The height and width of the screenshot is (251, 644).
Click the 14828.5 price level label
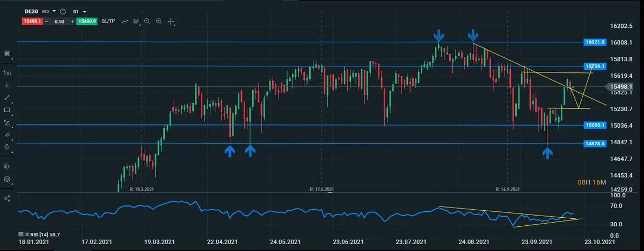[x=596, y=144]
